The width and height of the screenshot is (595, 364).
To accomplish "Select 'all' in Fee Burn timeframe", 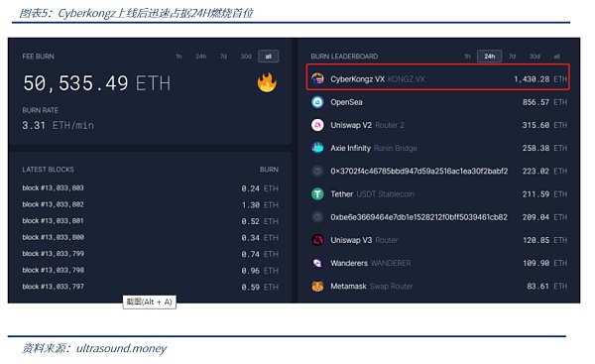I will 269,57.
